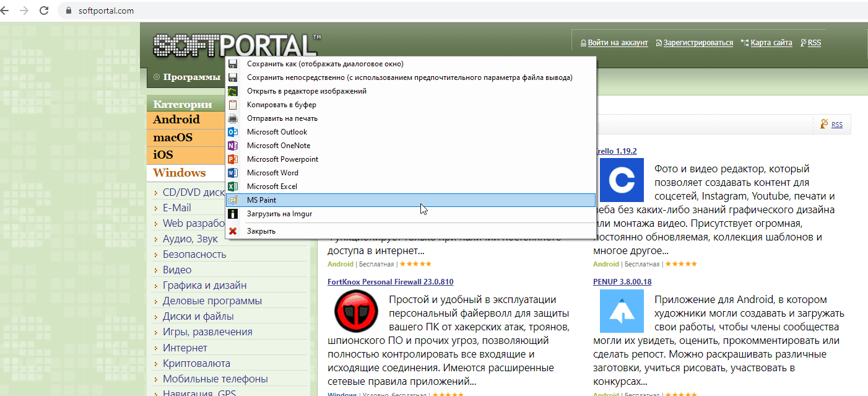868x396 pixels.
Task: Open the 'Деловые программы' category
Action: [212, 301]
